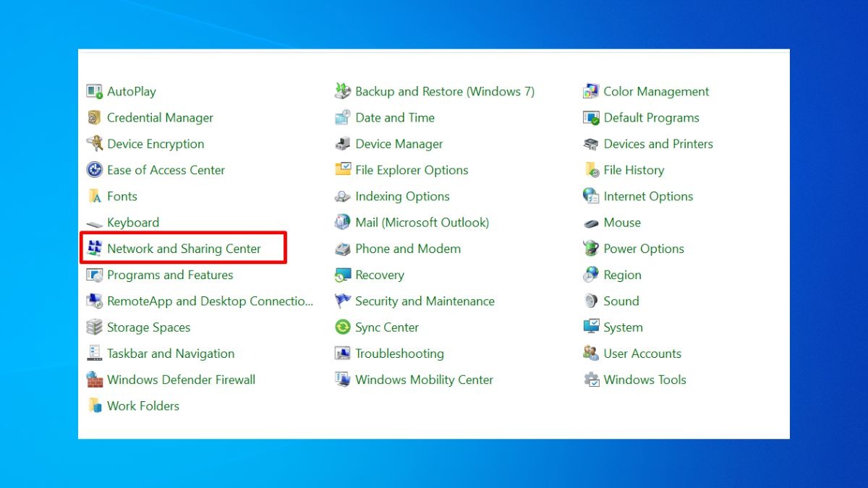868x488 pixels.
Task: Open the File History link
Action: [x=634, y=170]
